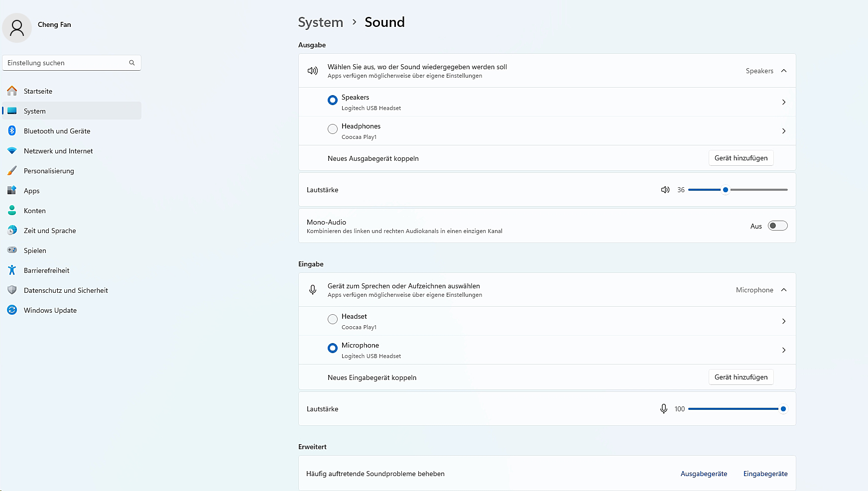The image size is (868, 491).
Task: Click the Windows Update refresh icon
Action: (x=12, y=310)
